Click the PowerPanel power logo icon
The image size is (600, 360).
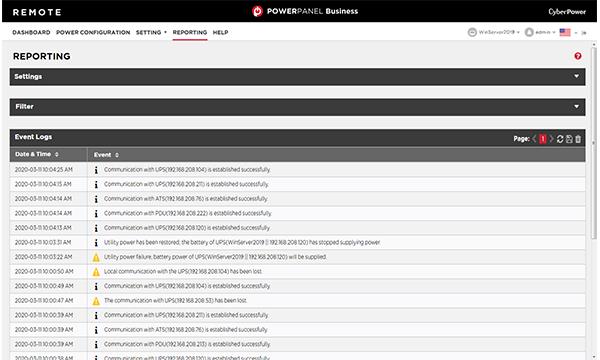click(x=258, y=11)
